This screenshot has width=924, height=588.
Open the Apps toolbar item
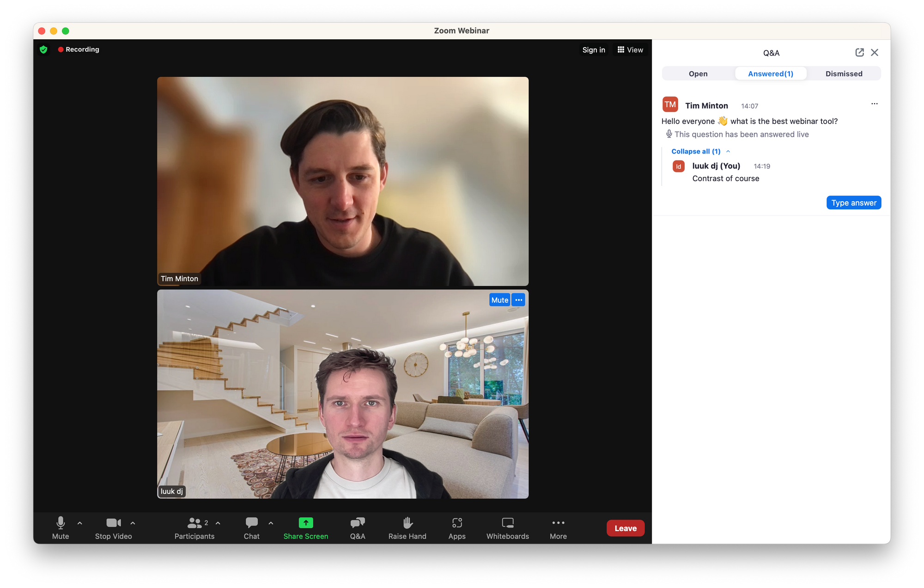tap(457, 528)
